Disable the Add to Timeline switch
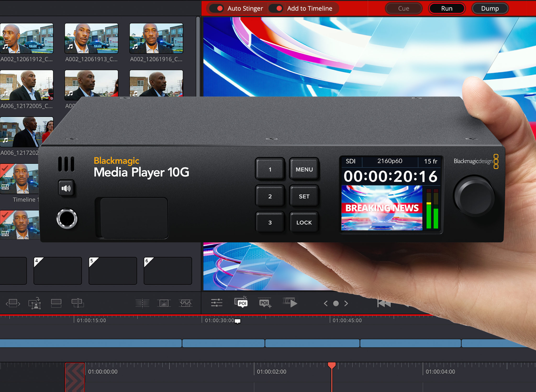 [277, 8]
